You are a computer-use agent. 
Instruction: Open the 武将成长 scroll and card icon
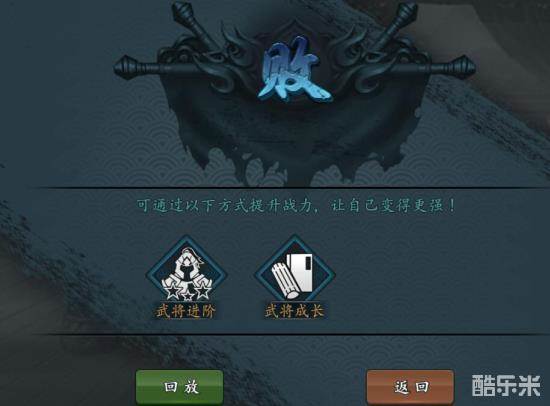[x=295, y=273]
